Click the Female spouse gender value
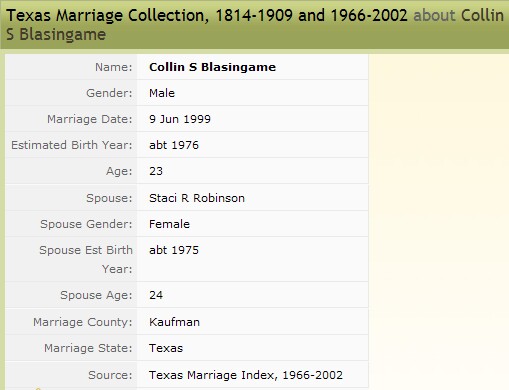 tap(169, 224)
